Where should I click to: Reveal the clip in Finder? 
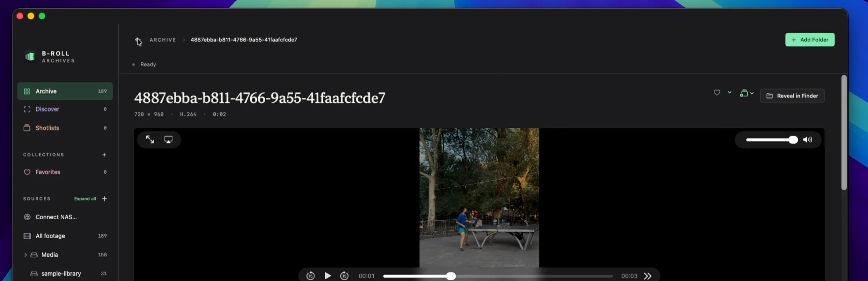[x=792, y=96]
